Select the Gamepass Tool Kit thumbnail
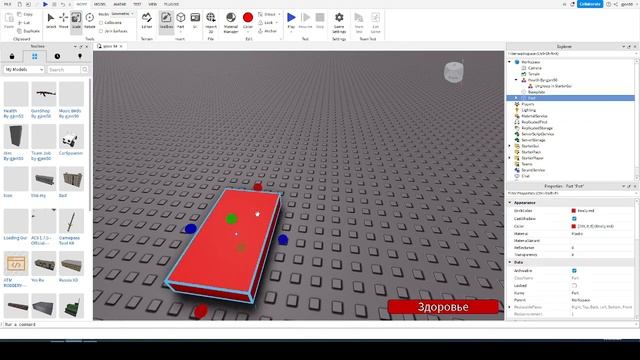The image size is (640, 360). click(x=71, y=221)
